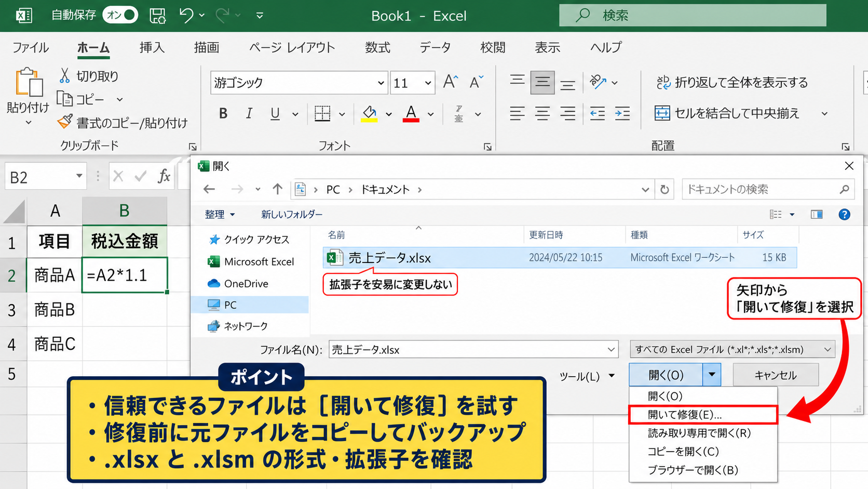Click the コピー icon
Image resolution: width=868 pixels, height=489 pixels.
point(64,98)
